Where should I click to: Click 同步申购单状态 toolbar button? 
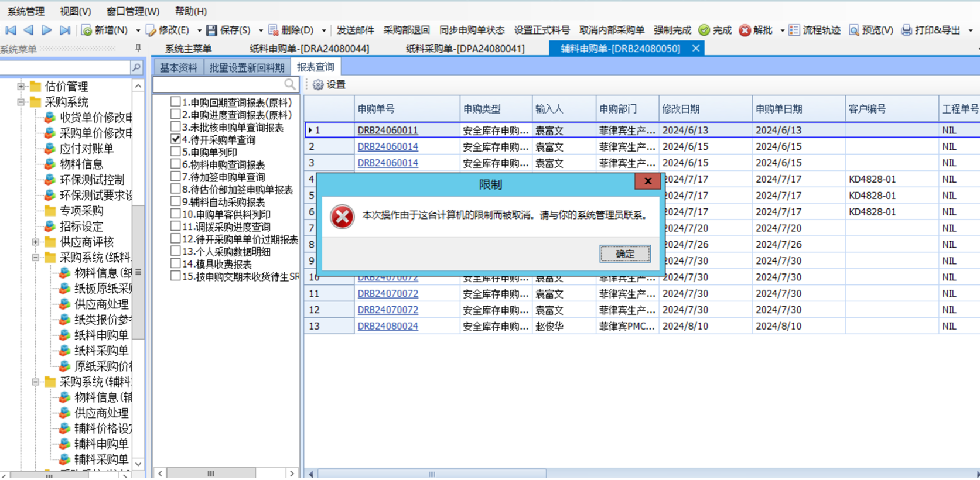(472, 30)
